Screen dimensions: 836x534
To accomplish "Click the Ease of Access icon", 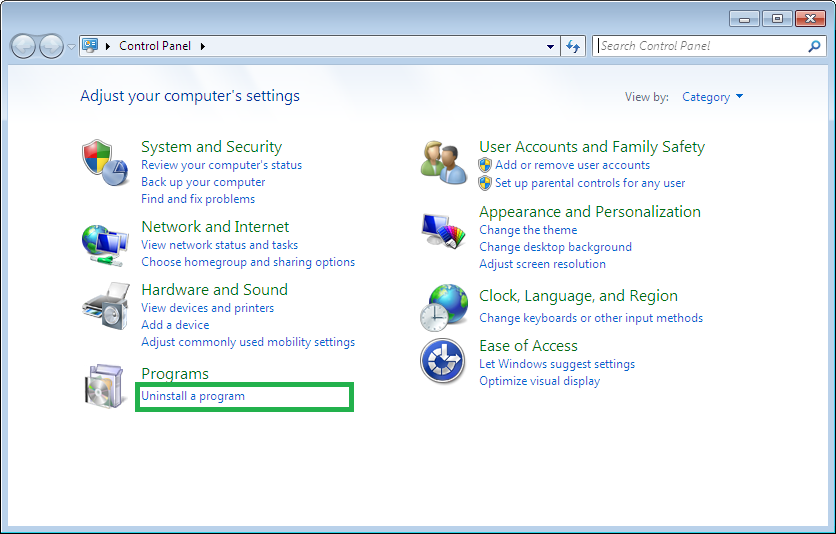I will click(443, 361).
